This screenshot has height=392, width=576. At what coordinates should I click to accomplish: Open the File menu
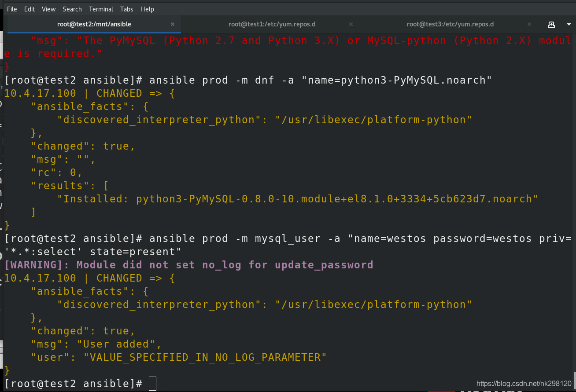(x=12, y=9)
